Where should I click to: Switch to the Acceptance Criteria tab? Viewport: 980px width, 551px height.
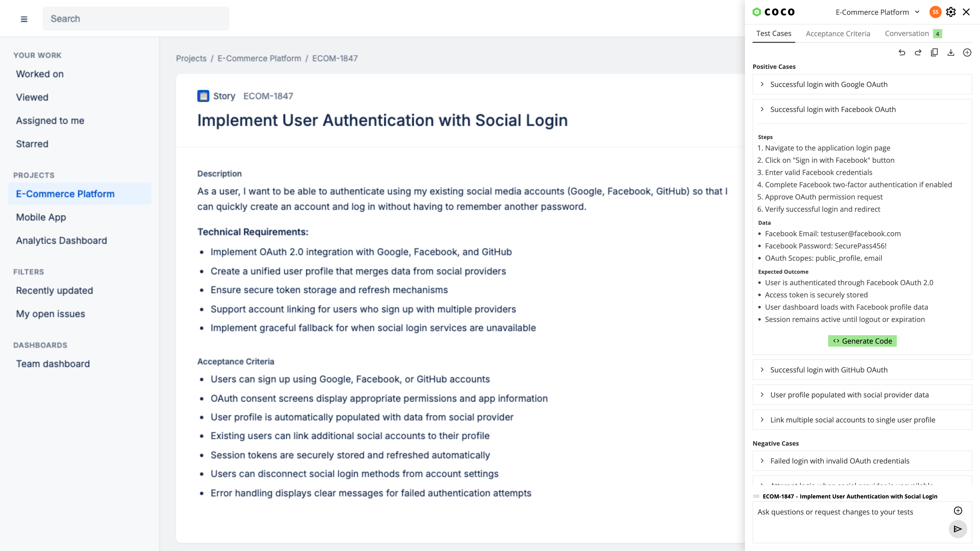click(x=838, y=33)
